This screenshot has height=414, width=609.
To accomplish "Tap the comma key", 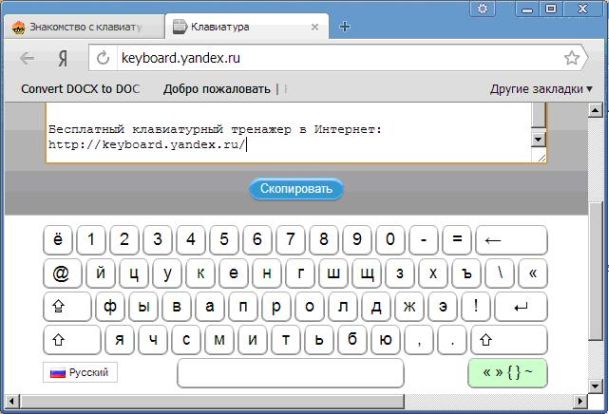I will (x=419, y=340).
